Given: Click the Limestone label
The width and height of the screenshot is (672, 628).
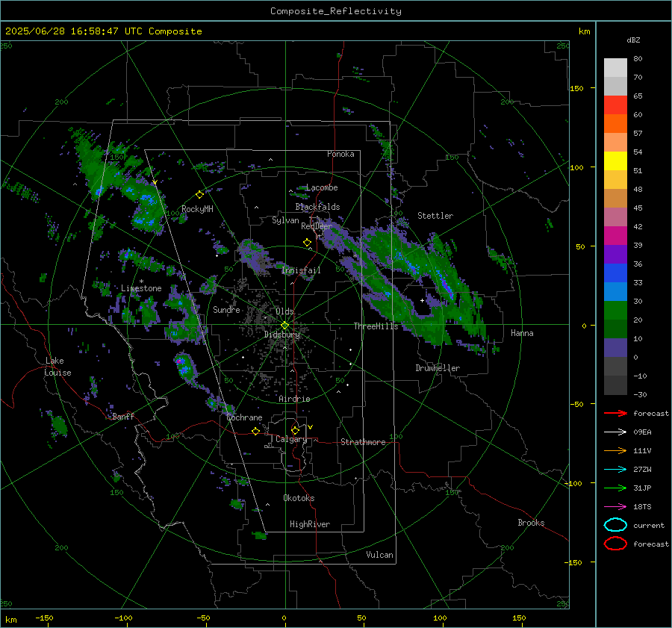Looking at the screenshot, I should [x=141, y=288].
